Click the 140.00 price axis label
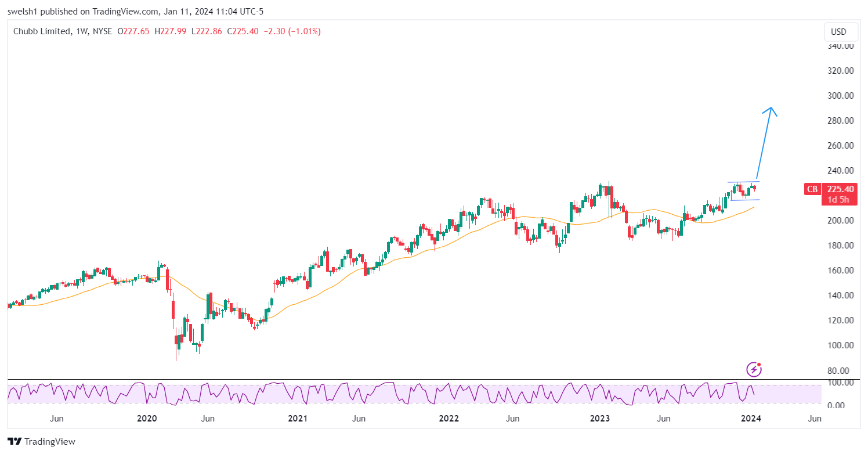The height and width of the screenshot is (454, 868). (841, 296)
